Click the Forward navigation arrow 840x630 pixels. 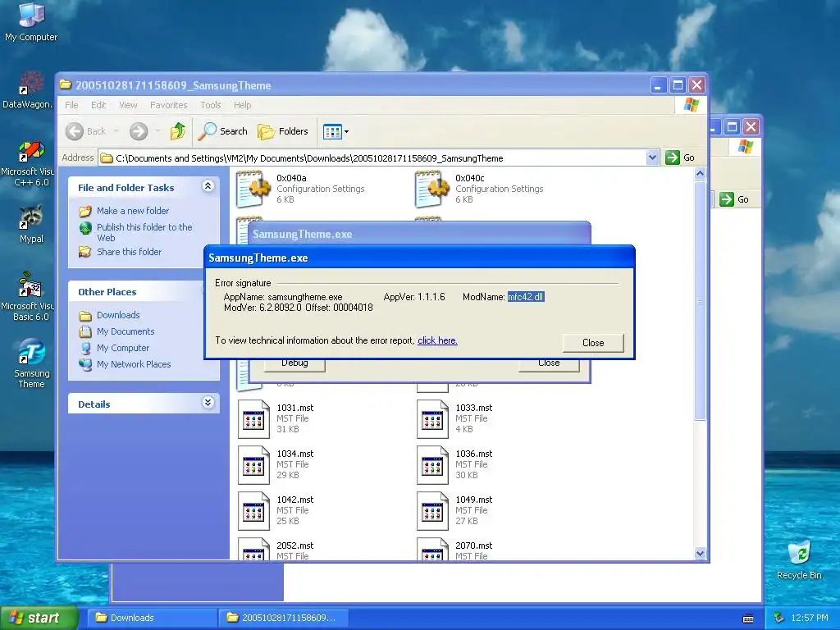click(x=139, y=131)
